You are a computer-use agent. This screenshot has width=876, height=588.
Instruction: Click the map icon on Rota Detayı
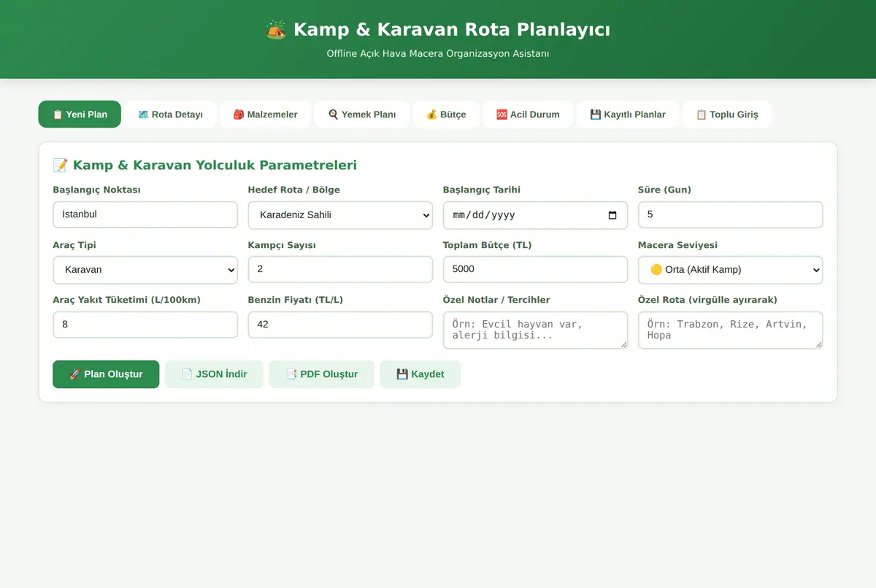(143, 115)
